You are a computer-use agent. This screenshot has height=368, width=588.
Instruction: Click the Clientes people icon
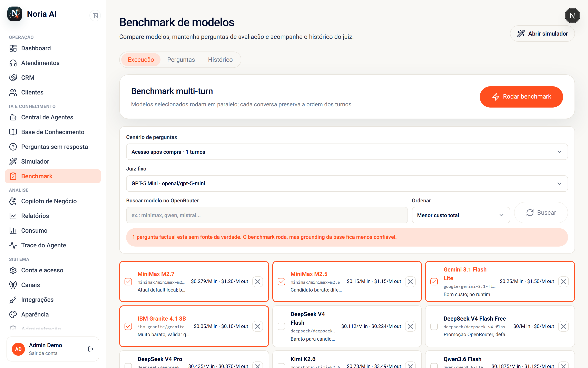(x=13, y=92)
